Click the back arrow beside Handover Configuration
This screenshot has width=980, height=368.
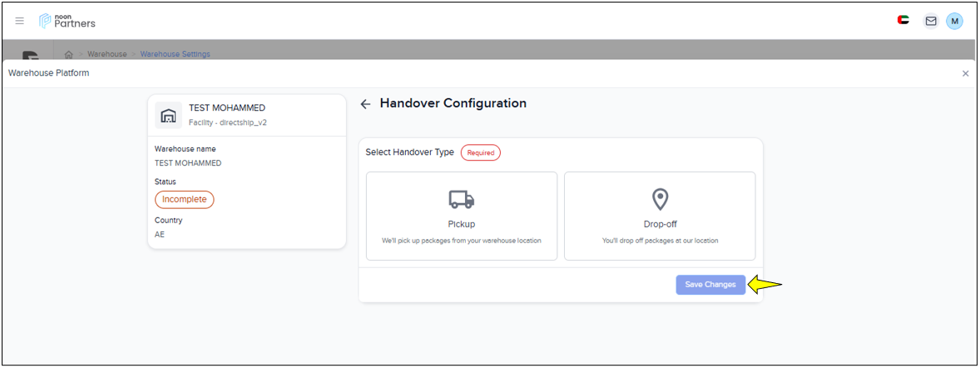[x=365, y=105]
